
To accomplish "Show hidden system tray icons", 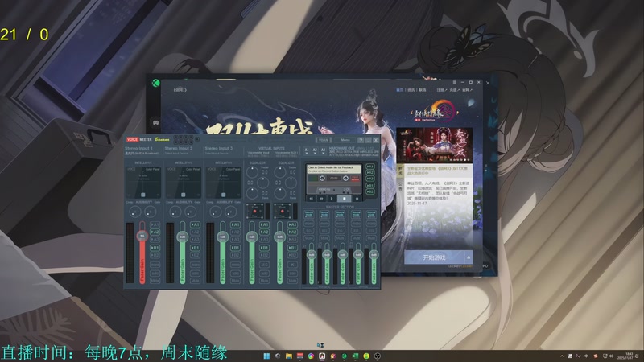I will [561, 356].
